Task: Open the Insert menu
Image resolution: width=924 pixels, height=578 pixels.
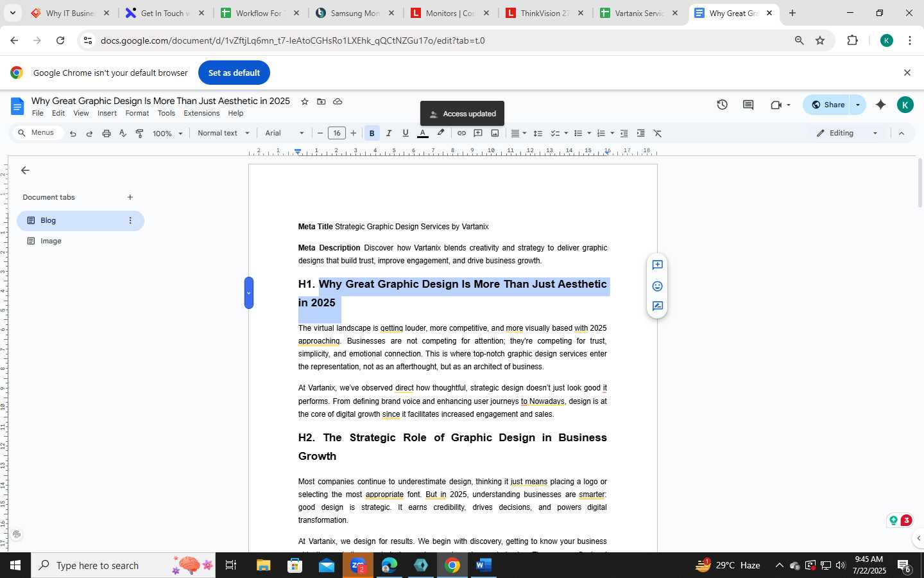Action: (107, 113)
